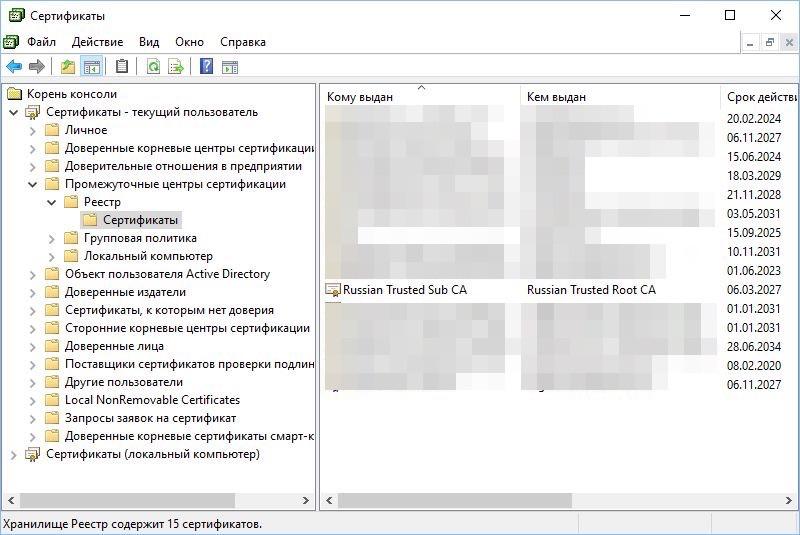Viewport: 800px width, 535px height.
Task: Select Доверительные отношения в предприятии folder
Action: pyautogui.click(x=183, y=166)
